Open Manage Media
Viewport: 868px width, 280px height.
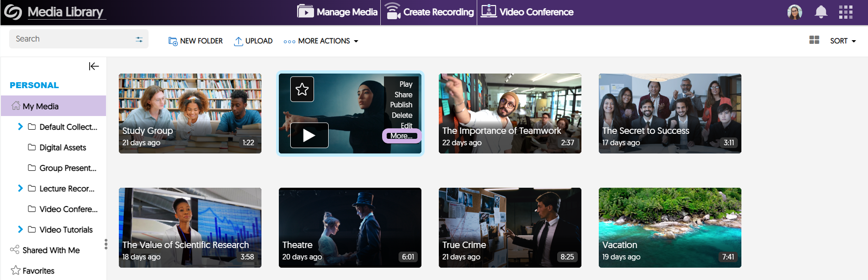[x=337, y=12]
